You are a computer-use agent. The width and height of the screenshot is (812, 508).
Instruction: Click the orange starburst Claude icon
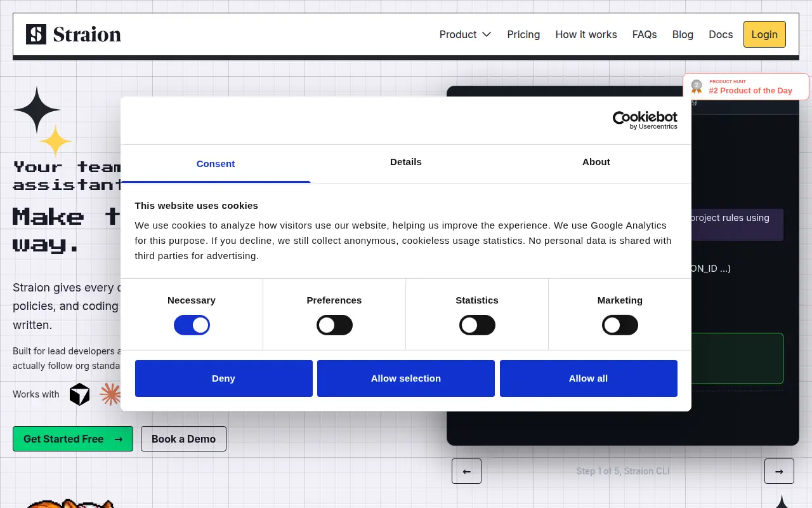[x=110, y=394]
